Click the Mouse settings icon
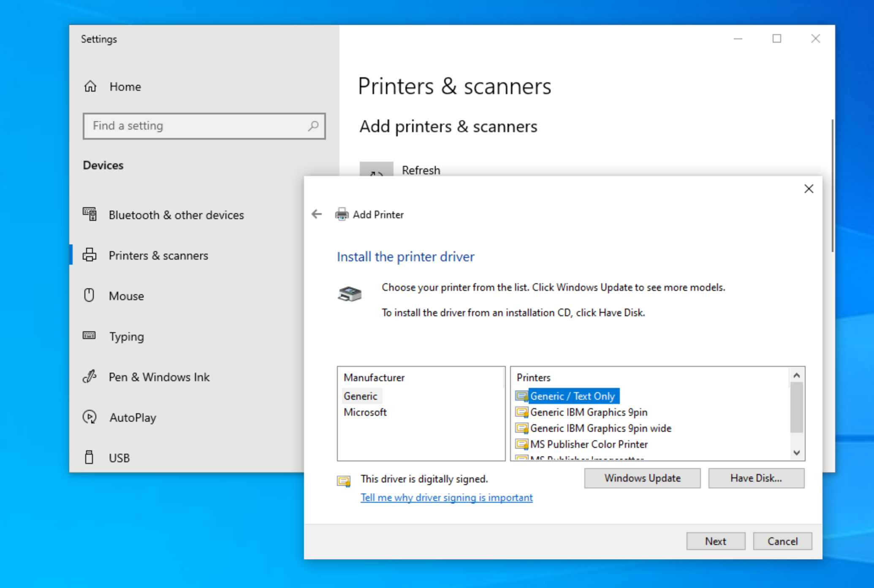 click(89, 295)
